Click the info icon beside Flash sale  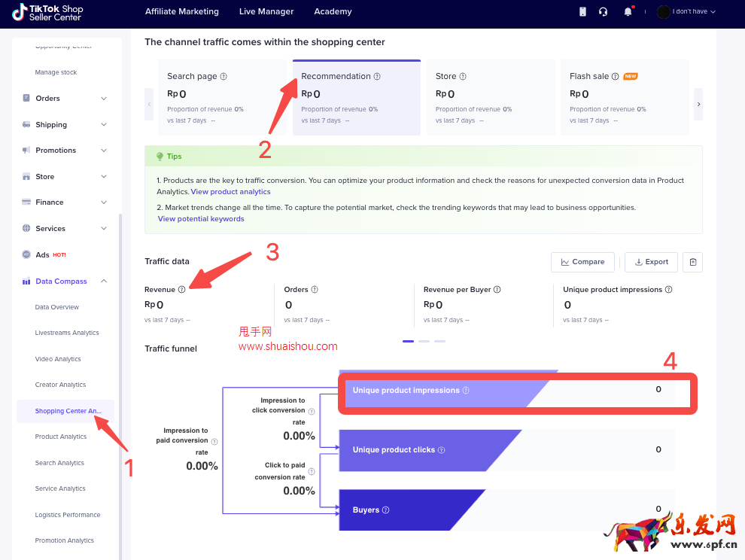(x=615, y=77)
